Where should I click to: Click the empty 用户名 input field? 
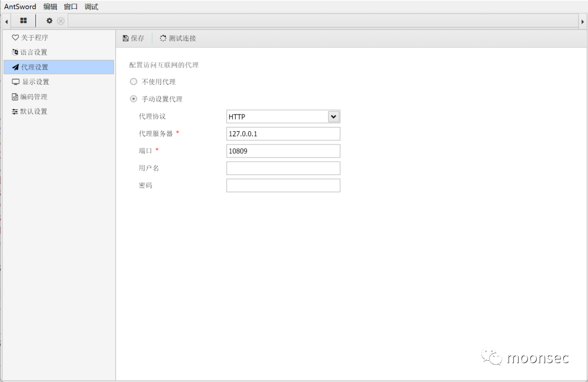click(x=283, y=168)
